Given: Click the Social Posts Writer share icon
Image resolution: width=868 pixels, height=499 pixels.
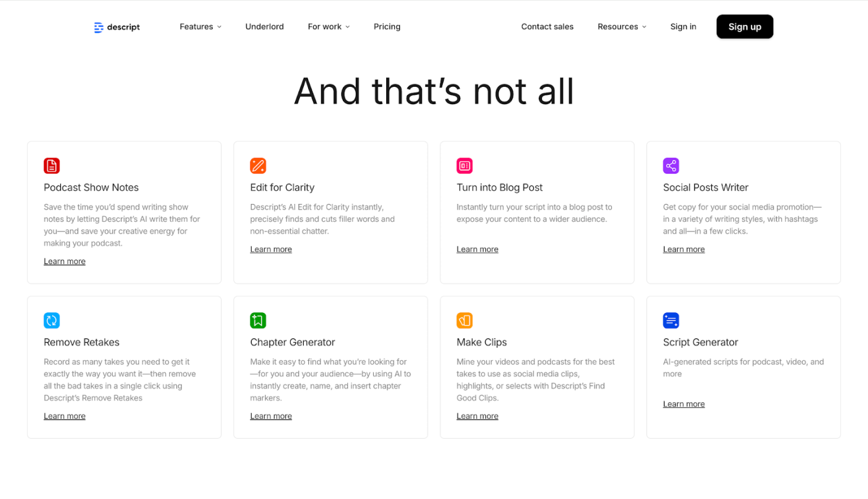Looking at the screenshot, I should coord(671,166).
